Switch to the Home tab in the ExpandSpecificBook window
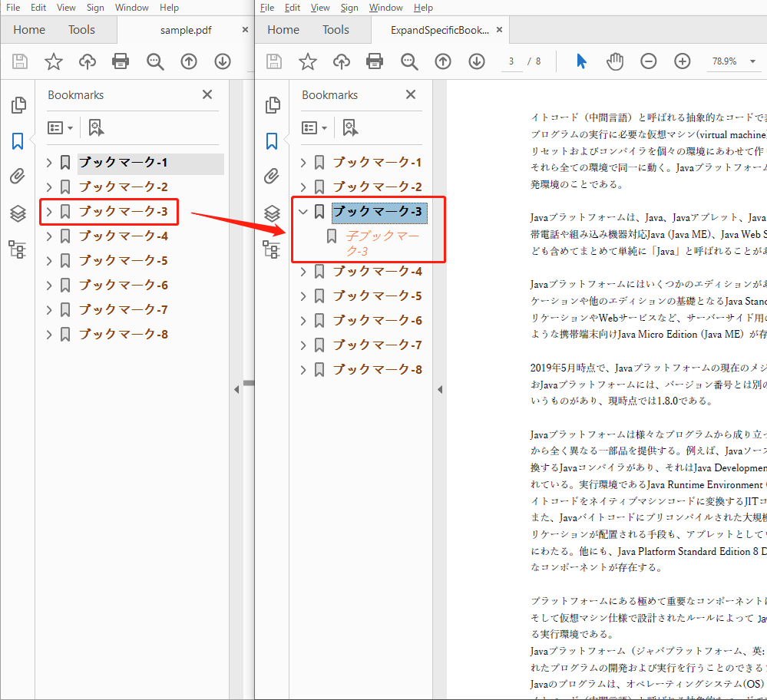Screen dimensions: 767x700 (x=283, y=30)
